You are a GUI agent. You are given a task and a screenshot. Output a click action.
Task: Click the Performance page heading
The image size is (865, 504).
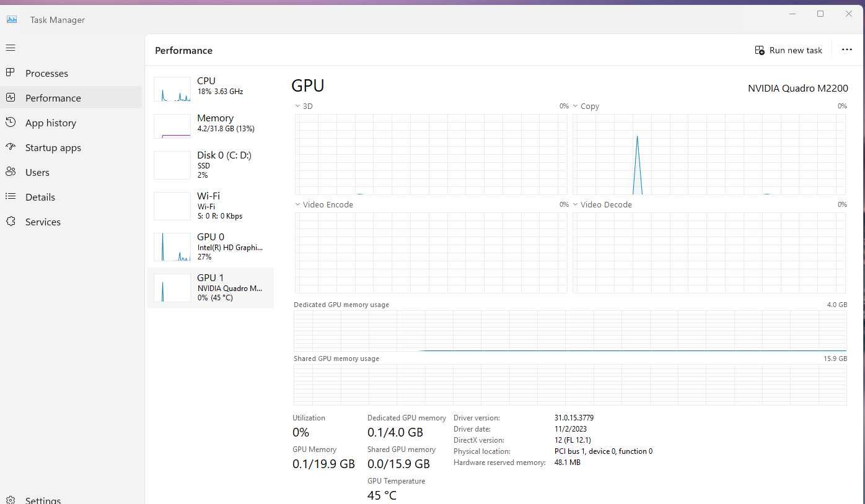coord(183,51)
